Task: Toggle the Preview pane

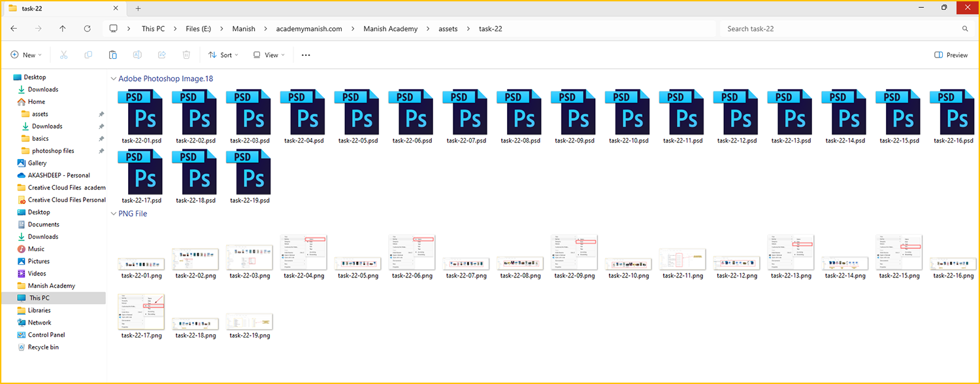Action: pos(951,55)
